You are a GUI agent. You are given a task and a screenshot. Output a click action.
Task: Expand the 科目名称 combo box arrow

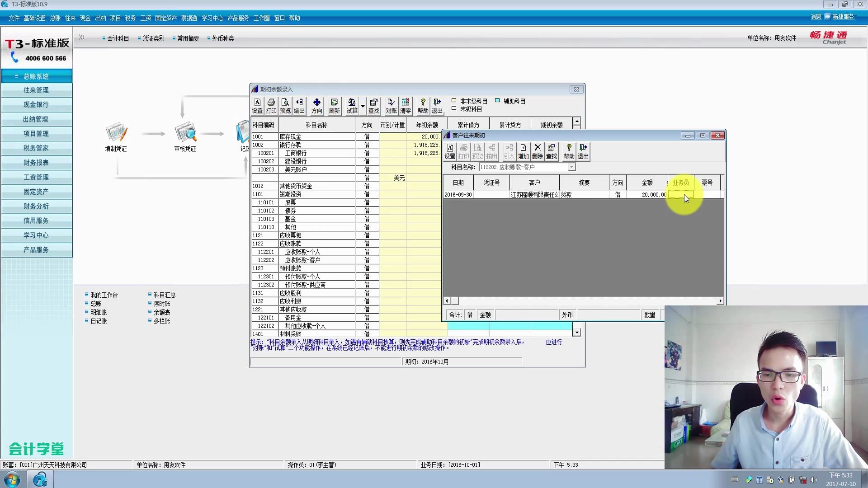point(571,167)
